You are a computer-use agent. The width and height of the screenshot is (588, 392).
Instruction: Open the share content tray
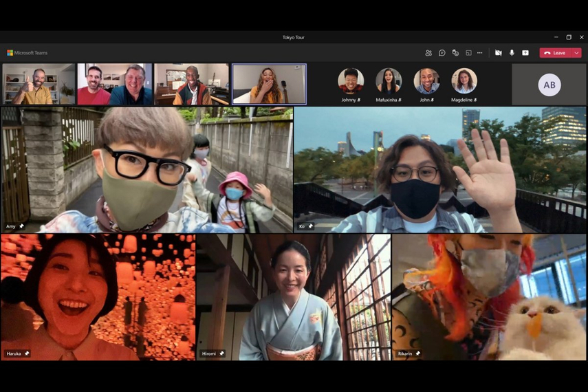[525, 53]
